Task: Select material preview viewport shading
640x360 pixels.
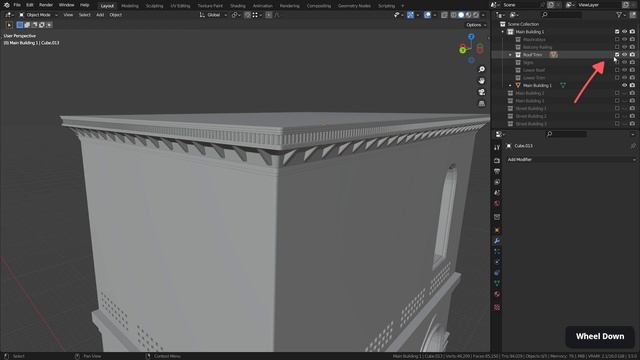Action: [x=469, y=15]
